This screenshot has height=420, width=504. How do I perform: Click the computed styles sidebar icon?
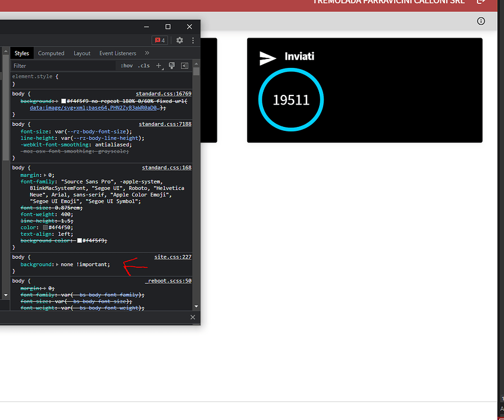point(185,65)
